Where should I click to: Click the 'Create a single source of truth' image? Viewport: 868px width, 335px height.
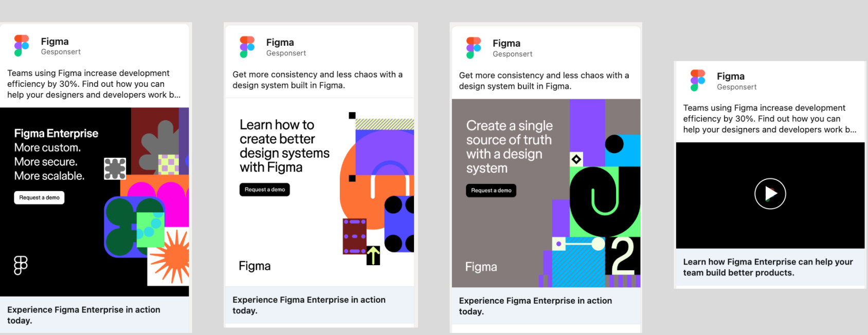click(546, 193)
